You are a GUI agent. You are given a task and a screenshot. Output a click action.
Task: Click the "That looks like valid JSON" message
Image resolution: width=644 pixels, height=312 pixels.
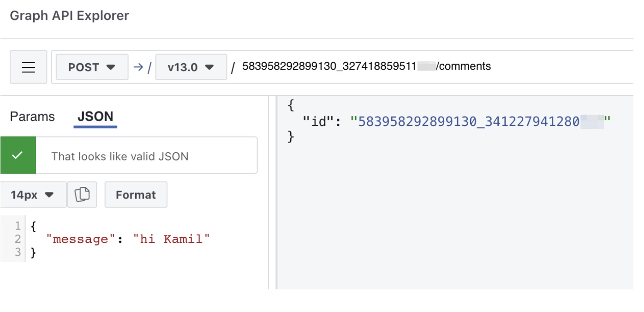[120, 156]
